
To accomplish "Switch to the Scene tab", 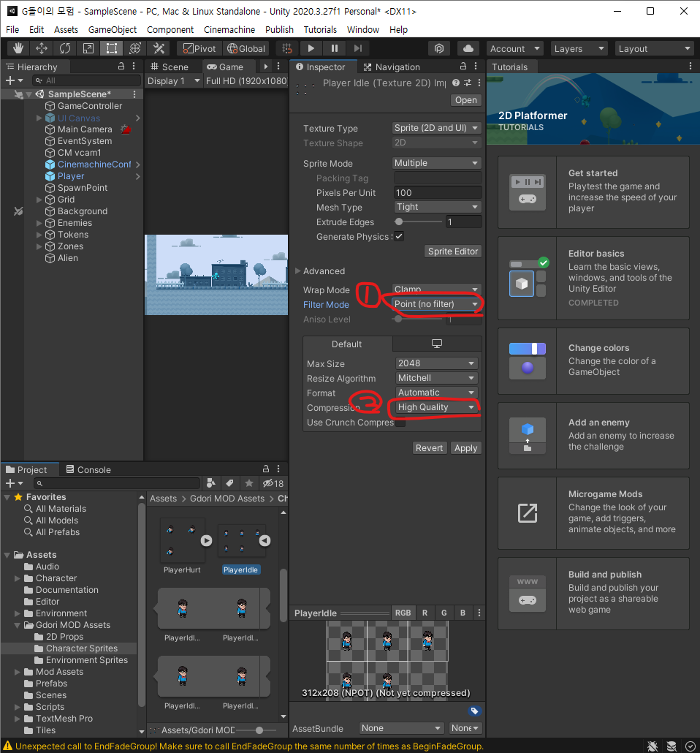I will click(x=170, y=67).
